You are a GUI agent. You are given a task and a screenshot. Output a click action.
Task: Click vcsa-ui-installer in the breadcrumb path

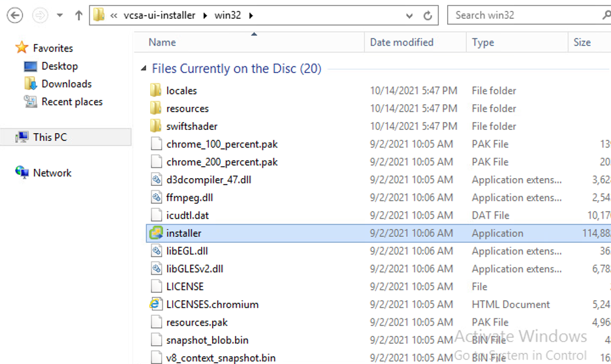pos(159,16)
